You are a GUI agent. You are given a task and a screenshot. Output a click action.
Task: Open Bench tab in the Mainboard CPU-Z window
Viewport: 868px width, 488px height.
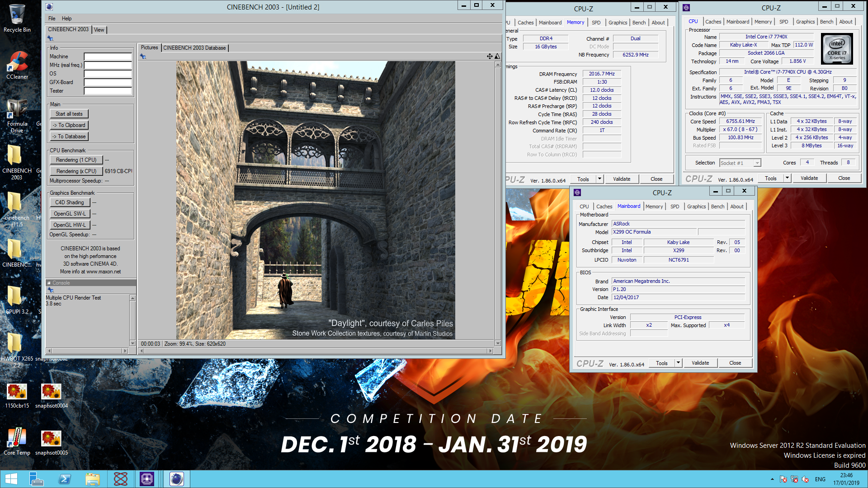pyautogui.click(x=718, y=206)
